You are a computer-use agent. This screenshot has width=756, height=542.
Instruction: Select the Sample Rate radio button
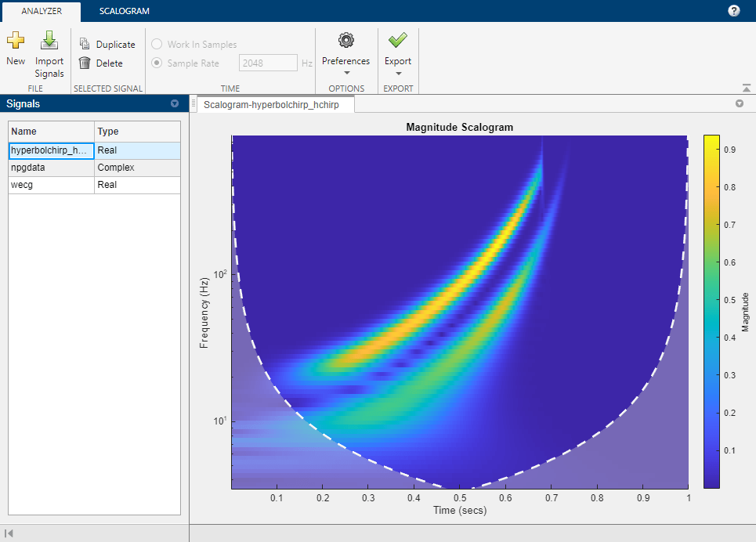157,63
